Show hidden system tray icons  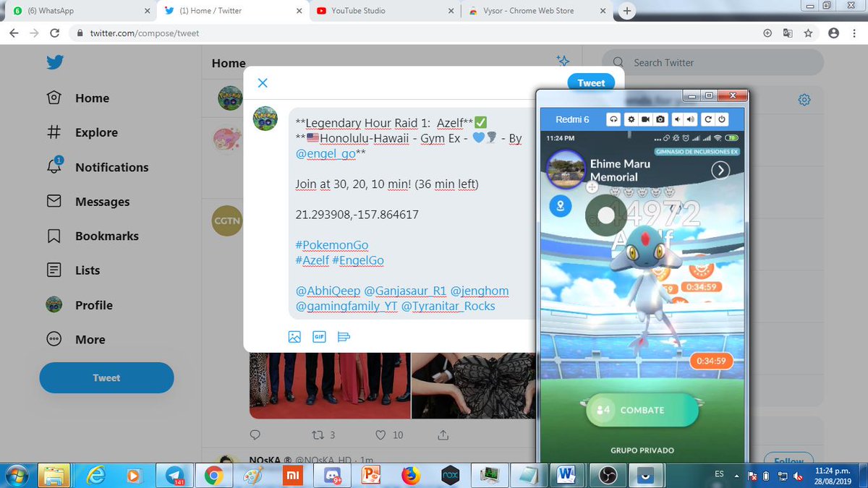[738, 475]
